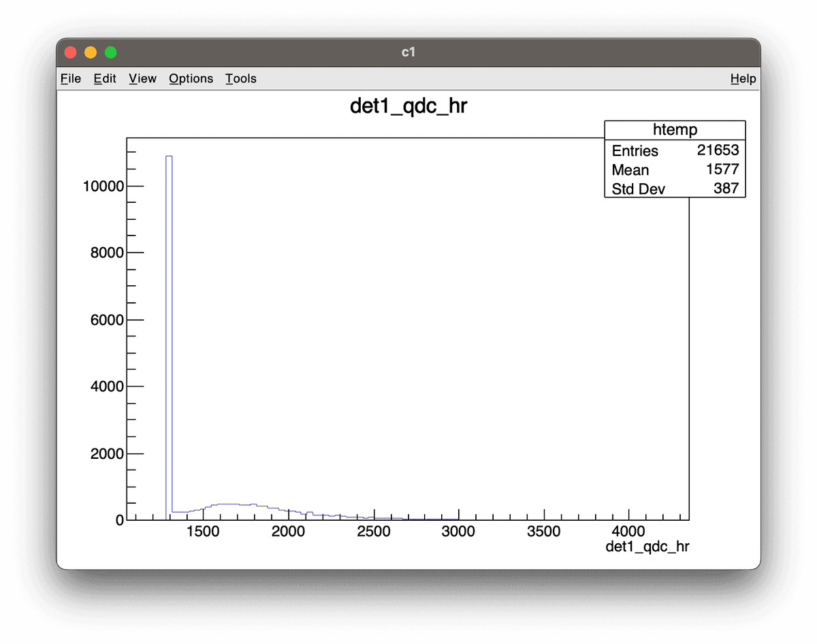Click x-axis label 2000
This screenshot has width=817, height=644.
point(288,531)
